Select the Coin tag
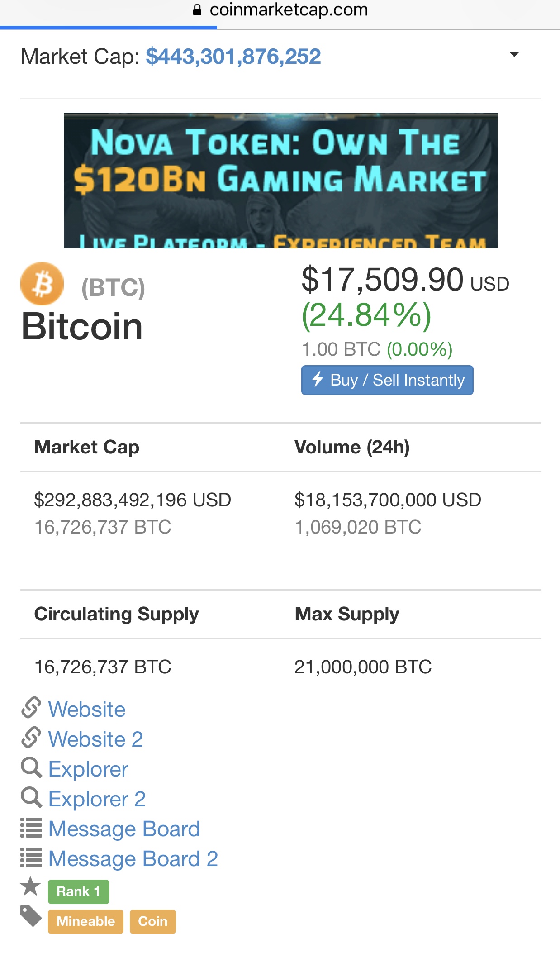This screenshot has height=972, width=560. pos(152,921)
